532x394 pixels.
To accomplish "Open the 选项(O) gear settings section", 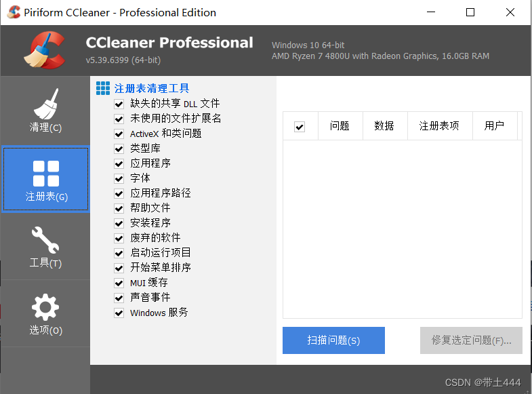I will point(45,314).
